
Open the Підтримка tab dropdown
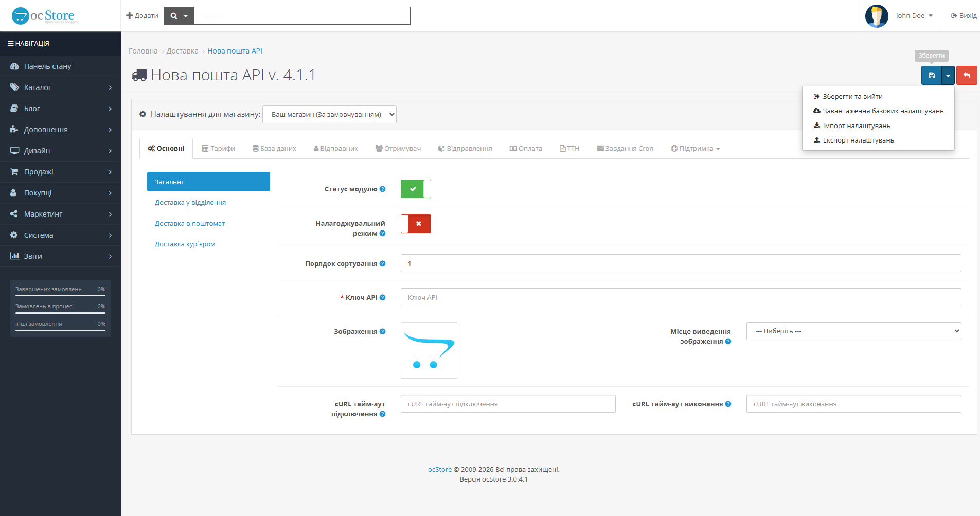(x=696, y=149)
